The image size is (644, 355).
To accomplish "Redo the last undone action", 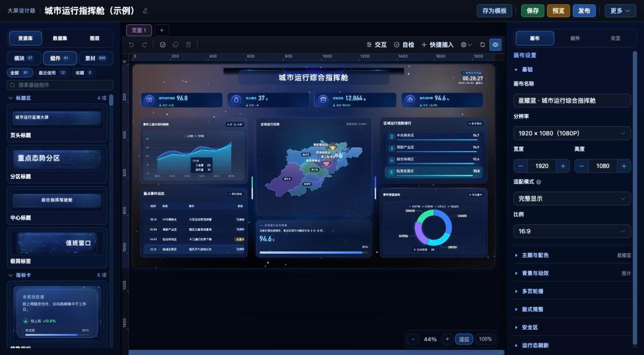I will pos(145,45).
